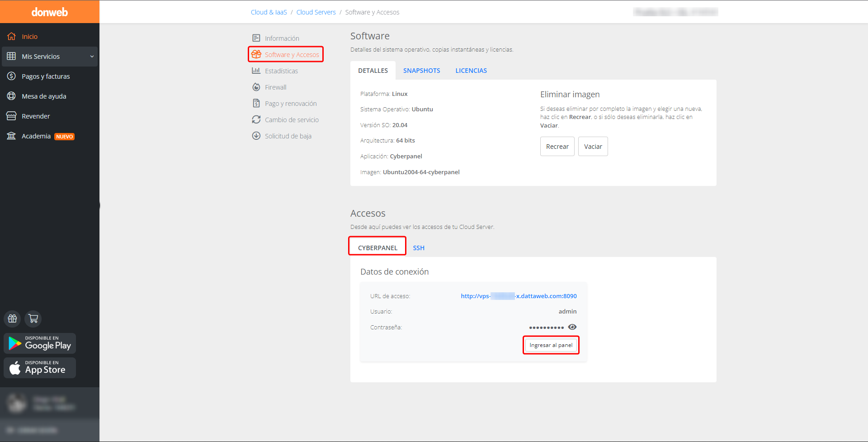Open the Información menu entry

coord(282,38)
